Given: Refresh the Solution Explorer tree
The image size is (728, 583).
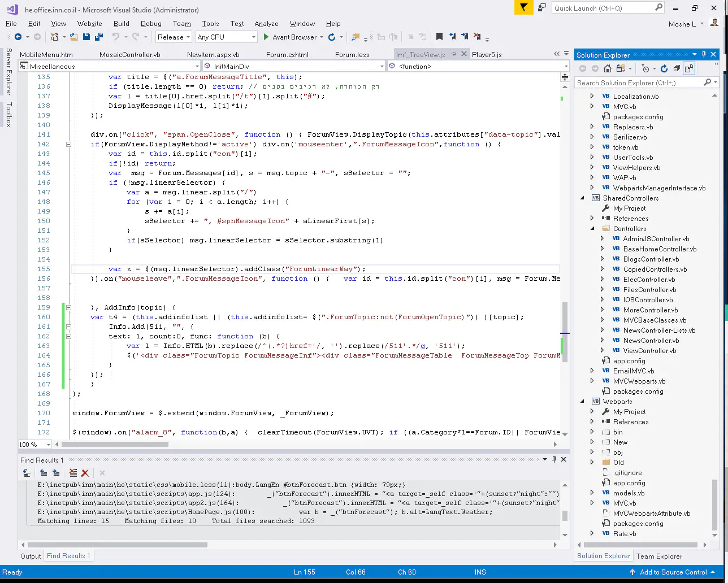Looking at the screenshot, I should tap(664, 69).
